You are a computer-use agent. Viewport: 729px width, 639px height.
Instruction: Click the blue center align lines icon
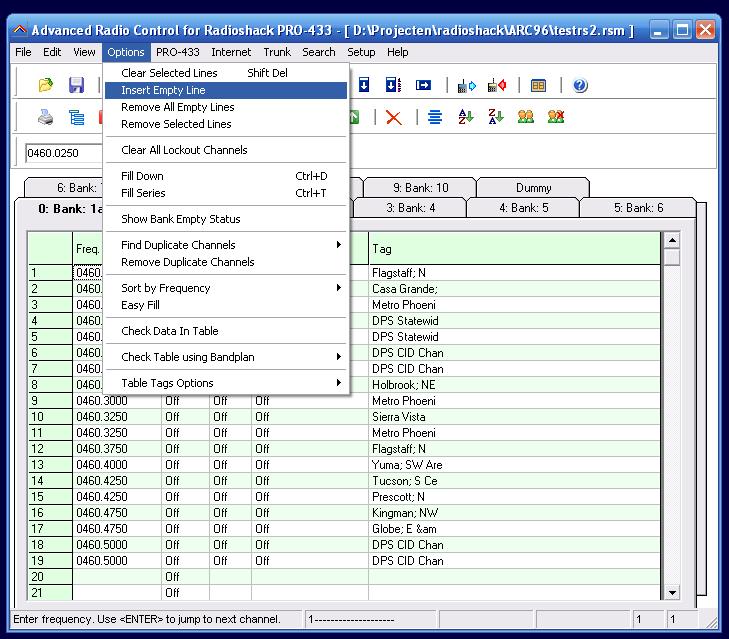[435, 117]
